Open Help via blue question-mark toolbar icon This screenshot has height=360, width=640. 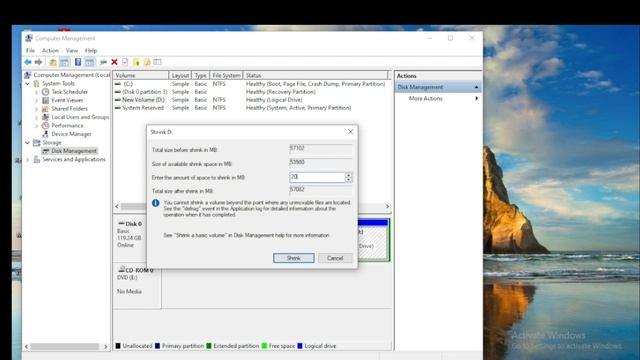point(78,62)
